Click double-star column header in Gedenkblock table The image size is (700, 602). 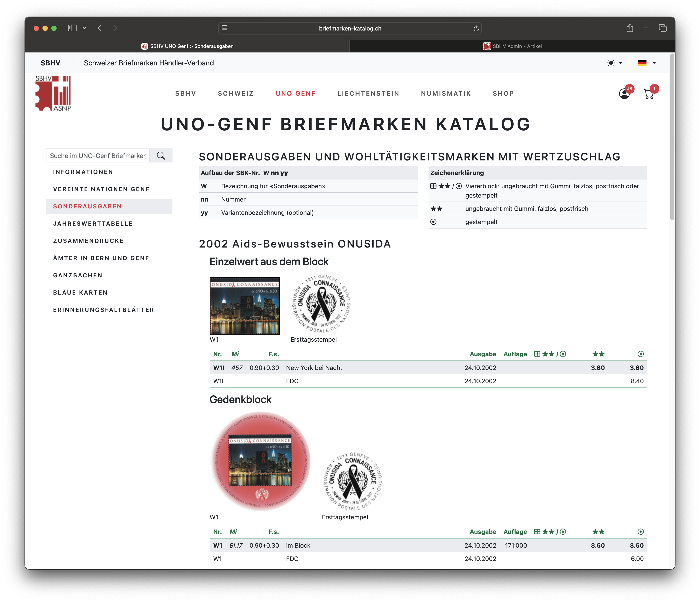coord(598,532)
